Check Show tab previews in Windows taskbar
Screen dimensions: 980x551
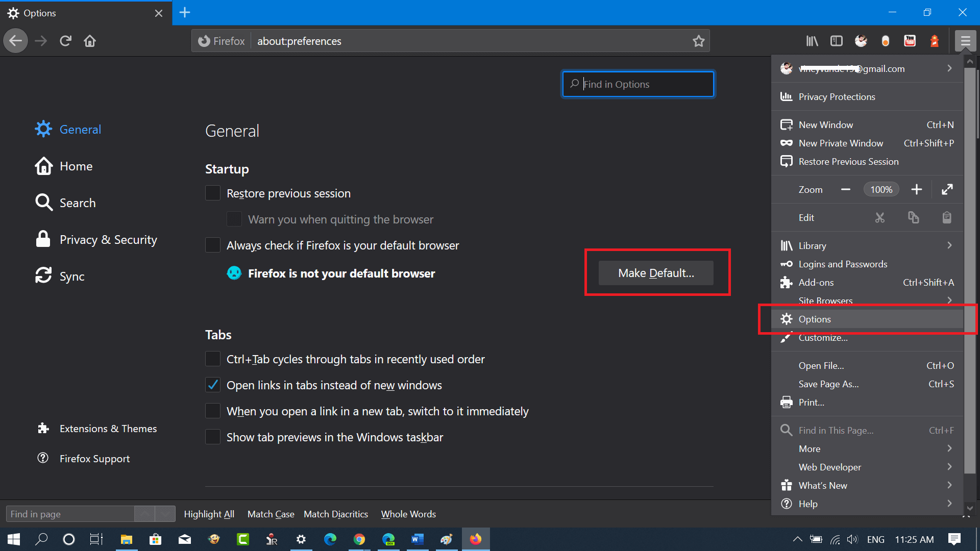point(213,437)
